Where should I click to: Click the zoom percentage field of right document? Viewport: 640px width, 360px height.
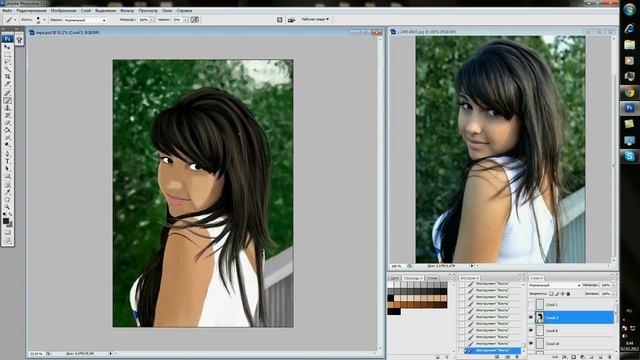click(x=396, y=266)
